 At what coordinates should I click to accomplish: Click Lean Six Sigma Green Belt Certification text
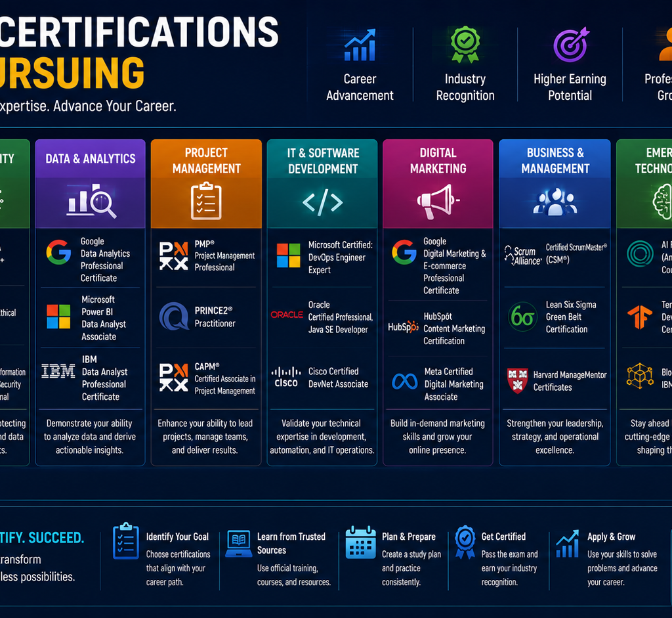tap(571, 317)
